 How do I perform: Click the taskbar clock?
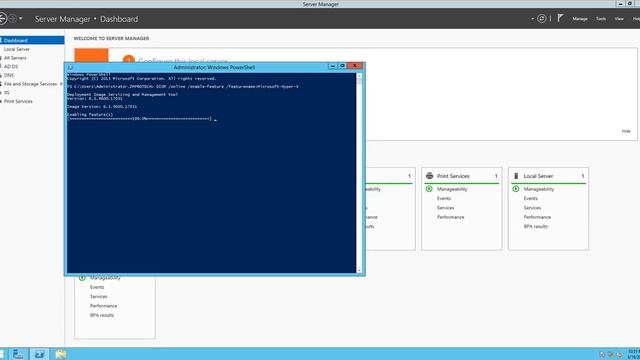[x=634, y=354]
